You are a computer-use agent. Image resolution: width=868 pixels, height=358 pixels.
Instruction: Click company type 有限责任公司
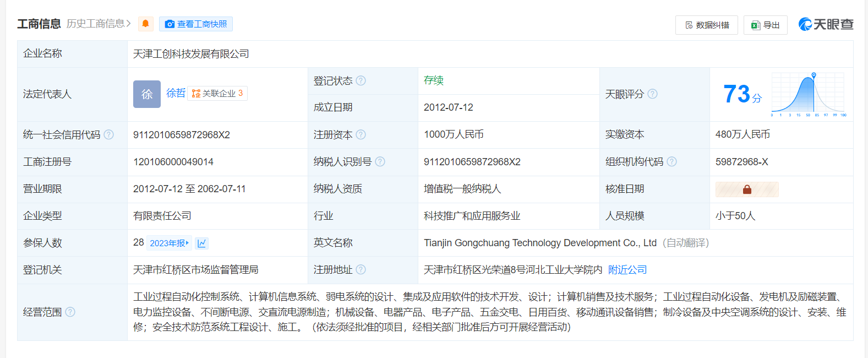click(x=162, y=216)
